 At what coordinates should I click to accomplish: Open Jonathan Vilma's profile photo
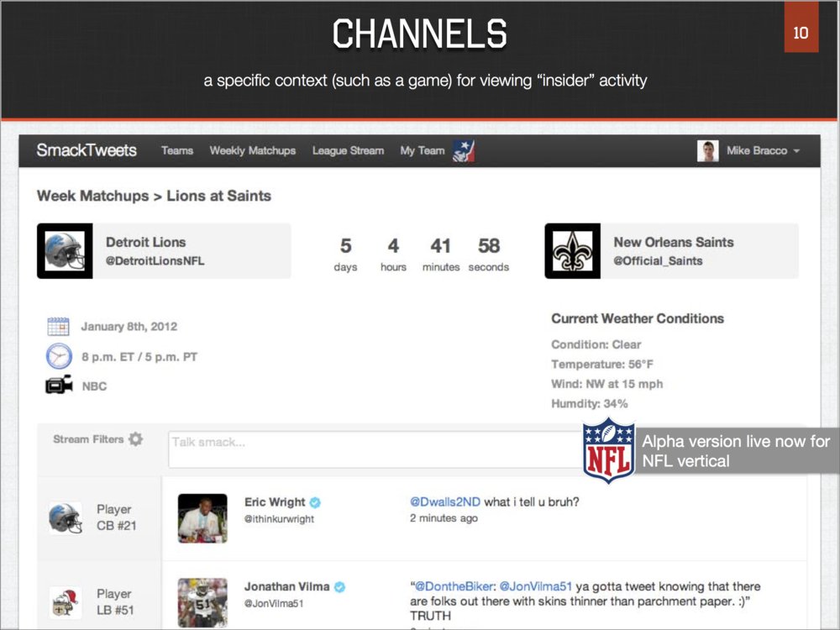click(202, 602)
